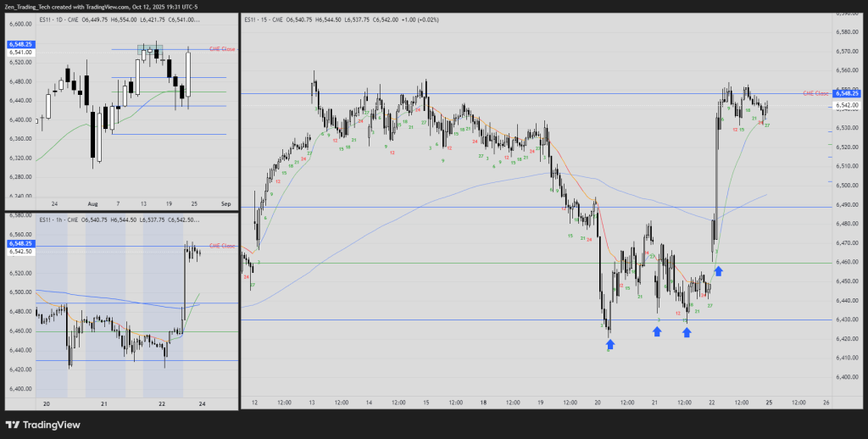The width and height of the screenshot is (868, 439).
Task: Click the CME Close label on 15-minute chart
Action: click(816, 93)
